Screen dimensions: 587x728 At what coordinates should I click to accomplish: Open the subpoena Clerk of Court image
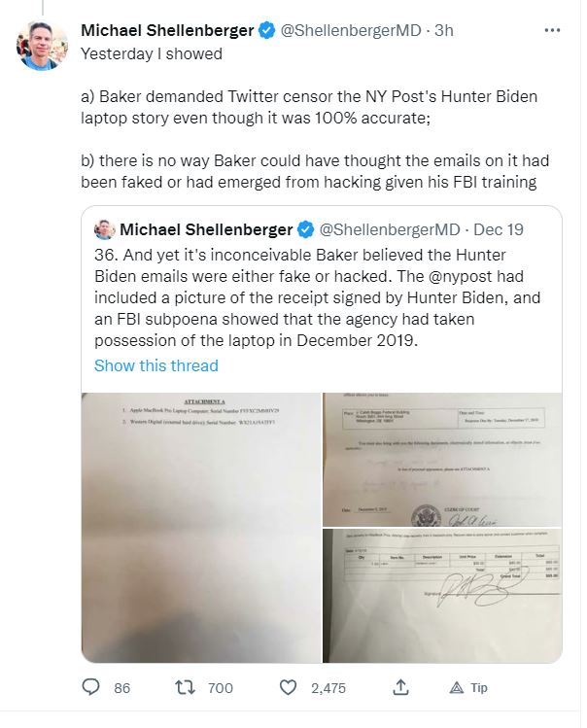tap(442, 458)
